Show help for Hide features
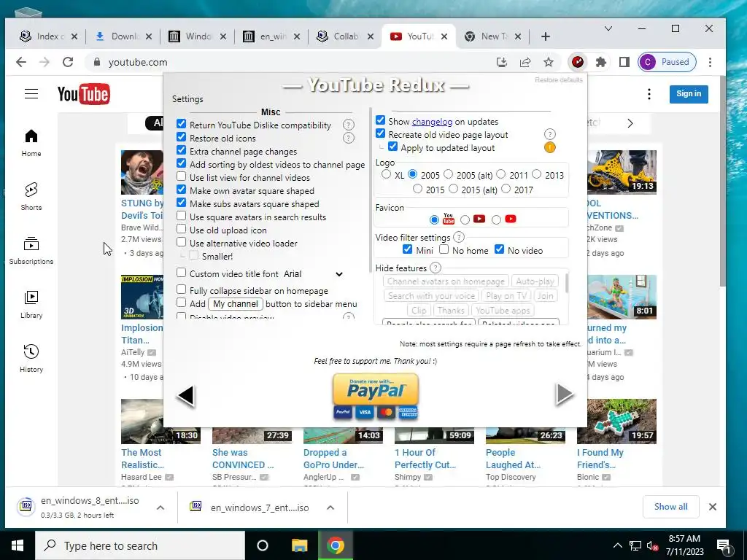747x560 pixels. pos(436,268)
